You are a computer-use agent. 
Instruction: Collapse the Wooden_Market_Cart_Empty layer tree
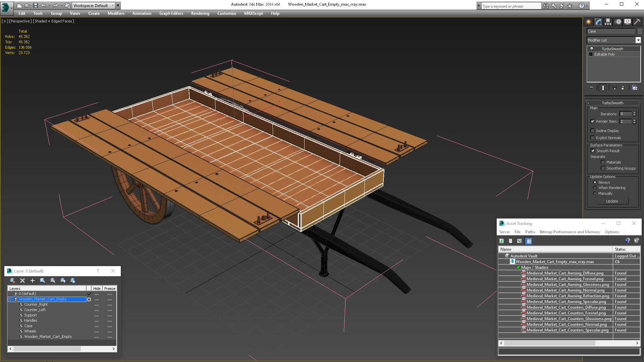[x=10, y=299]
